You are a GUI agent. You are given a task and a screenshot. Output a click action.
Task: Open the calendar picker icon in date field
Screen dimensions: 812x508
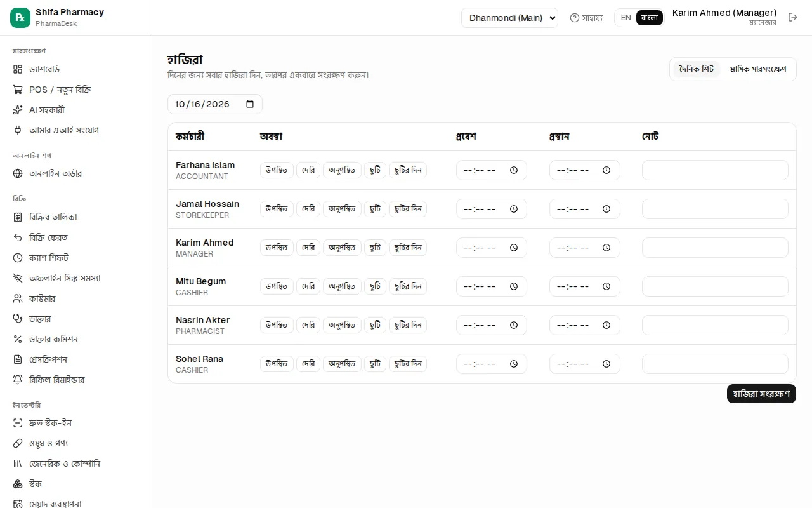[250, 104]
